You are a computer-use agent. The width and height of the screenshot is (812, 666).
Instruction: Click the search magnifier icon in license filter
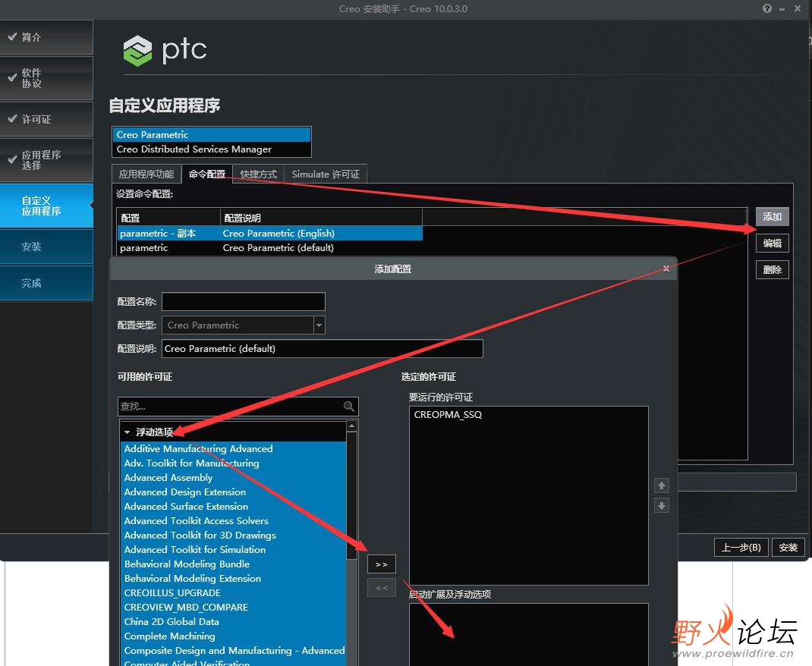pyautogui.click(x=349, y=407)
